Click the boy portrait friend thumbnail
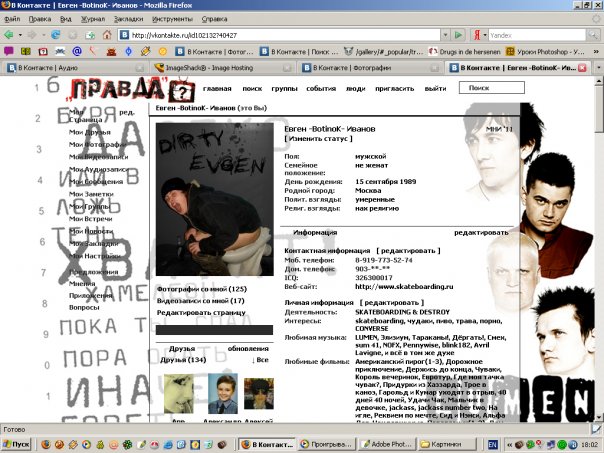This screenshot has width=604, height=453. tap(223, 393)
